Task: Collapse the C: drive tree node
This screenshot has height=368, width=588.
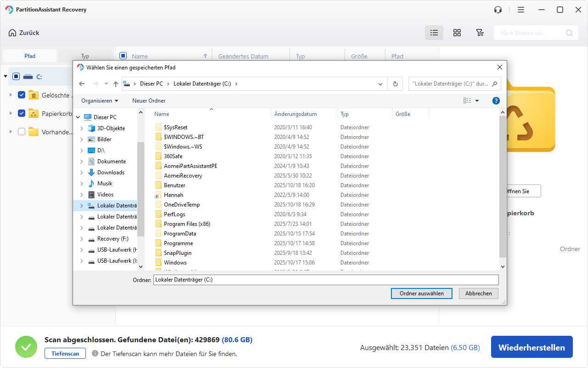Action: (x=6, y=76)
